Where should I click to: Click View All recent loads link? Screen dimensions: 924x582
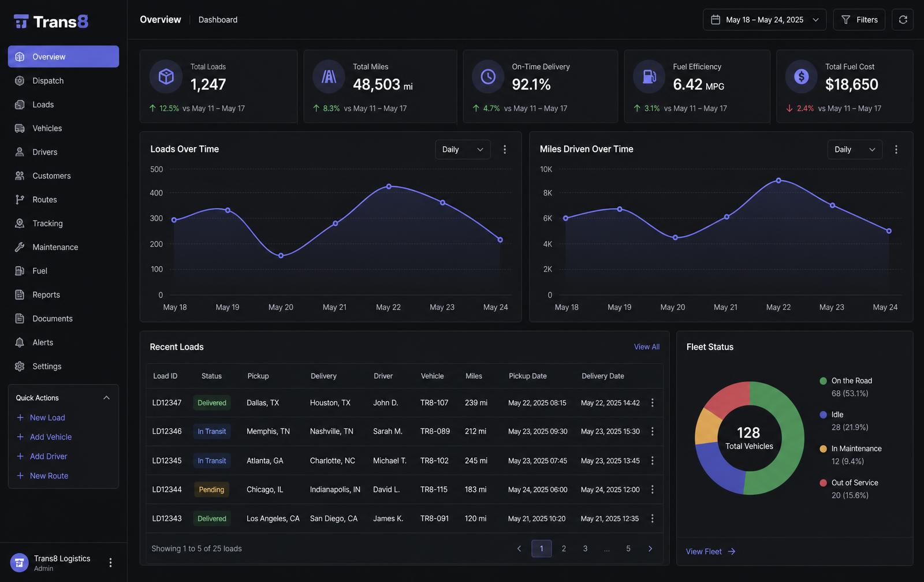[647, 347]
